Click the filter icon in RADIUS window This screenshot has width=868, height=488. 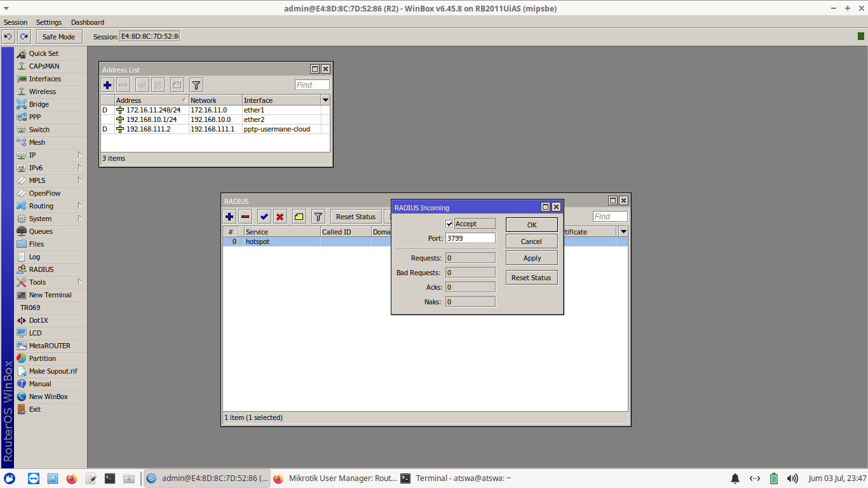318,217
